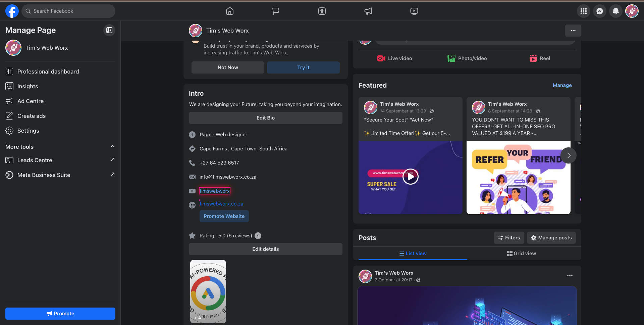Open the Ad Centre megaphone icon in top bar
644x325 pixels.
368,11
